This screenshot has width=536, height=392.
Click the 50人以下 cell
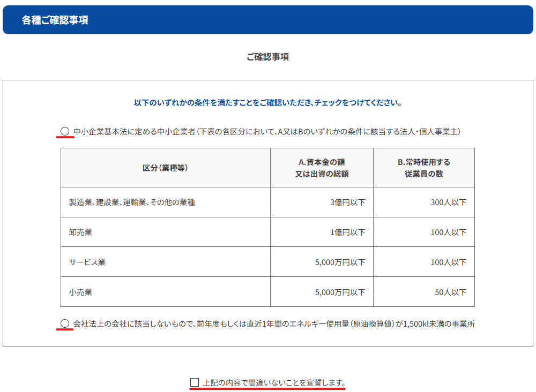coord(424,292)
